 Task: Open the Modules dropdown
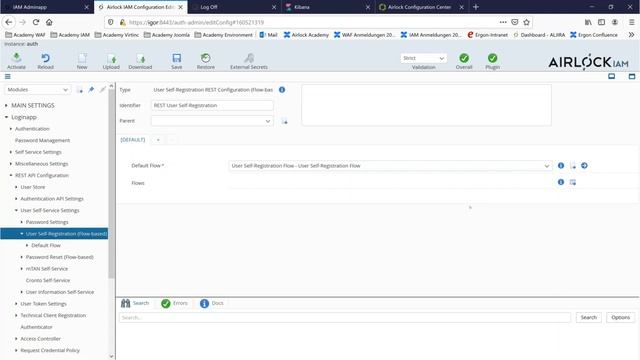pos(37,89)
